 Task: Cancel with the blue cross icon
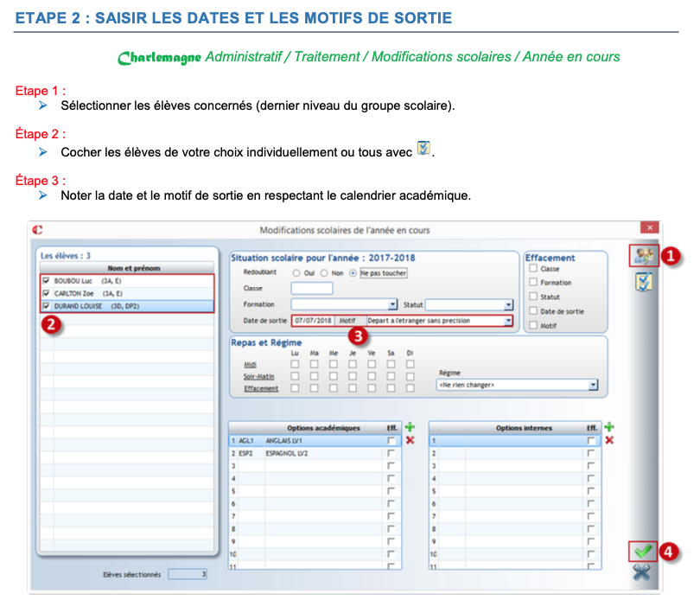point(641,571)
